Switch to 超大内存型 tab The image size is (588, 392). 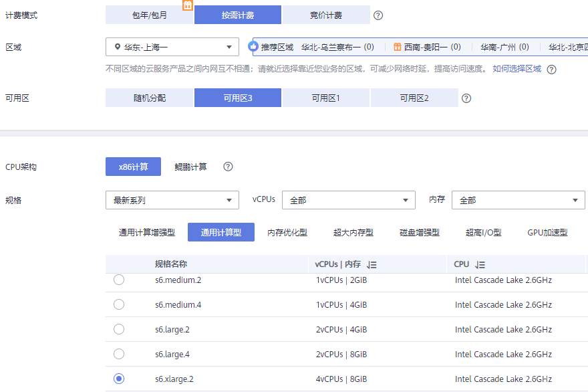(x=353, y=232)
